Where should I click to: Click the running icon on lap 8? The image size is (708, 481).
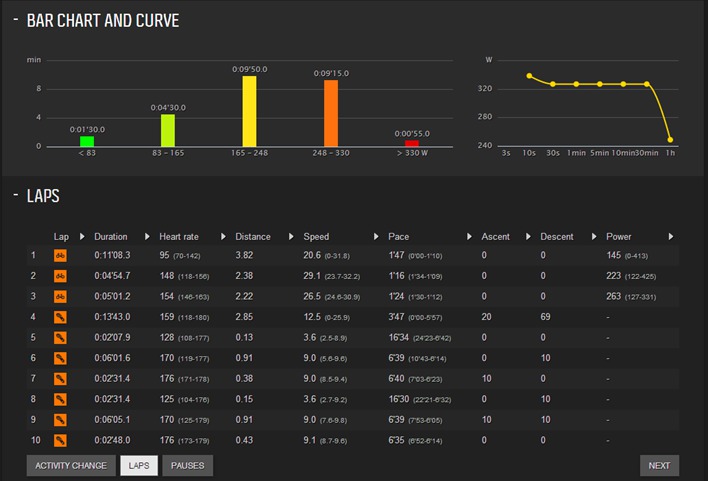pyautogui.click(x=60, y=399)
